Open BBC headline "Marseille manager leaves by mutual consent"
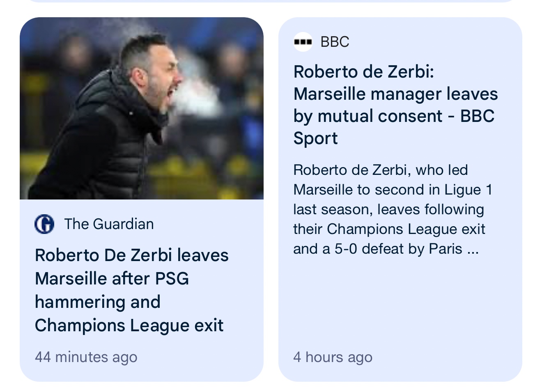Image resolution: width=542 pixels, height=392 pixels. tap(395, 94)
